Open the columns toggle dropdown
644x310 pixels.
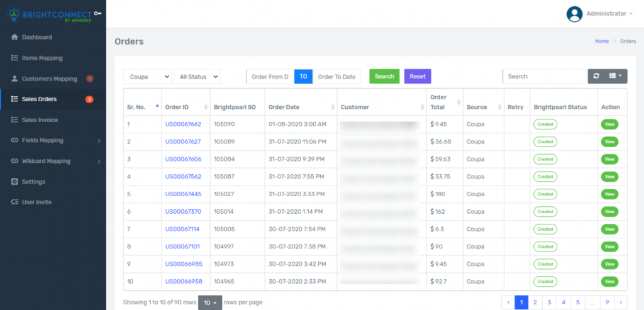click(x=615, y=76)
